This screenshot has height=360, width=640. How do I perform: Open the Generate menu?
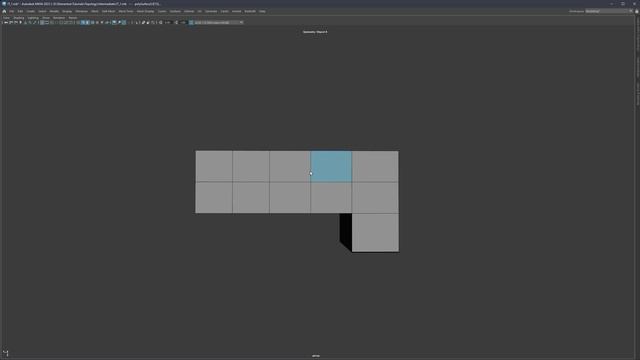(211, 11)
